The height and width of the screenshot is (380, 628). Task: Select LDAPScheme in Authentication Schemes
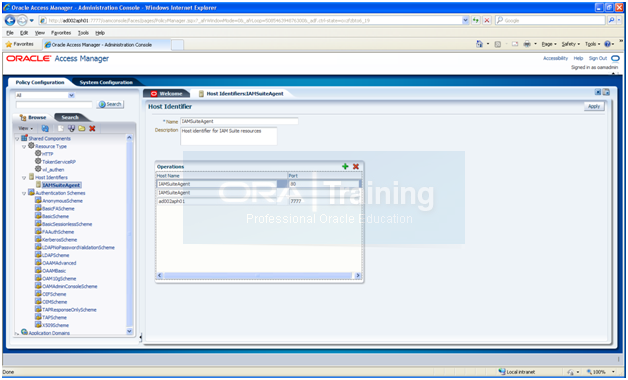(x=56, y=255)
